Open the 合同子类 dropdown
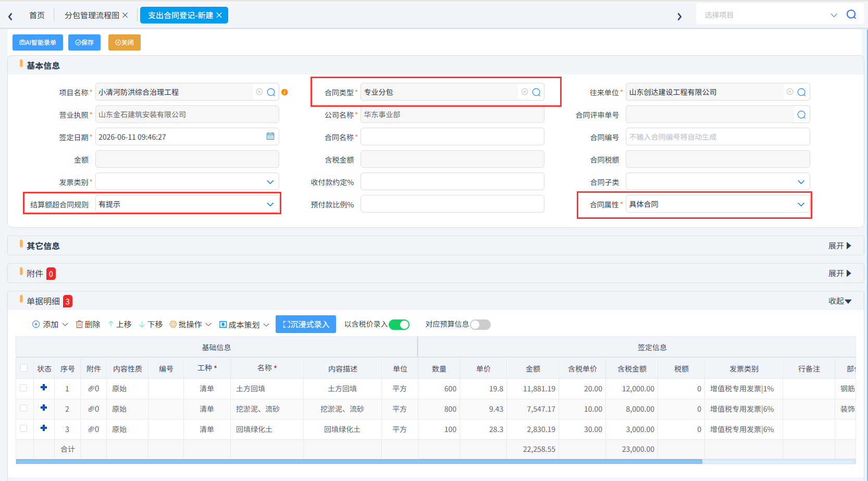The image size is (868, 481). [717, 182]
